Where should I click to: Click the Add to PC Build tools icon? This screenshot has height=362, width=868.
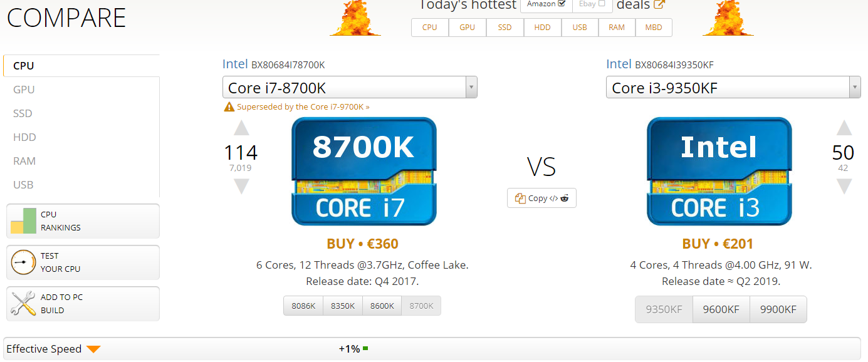pyautogui.click(x=23, y=304)
